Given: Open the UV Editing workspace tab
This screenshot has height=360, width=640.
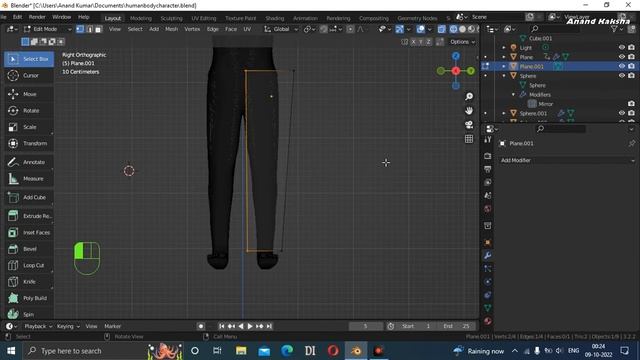Looking at the screenshot, I should (204, 18).
